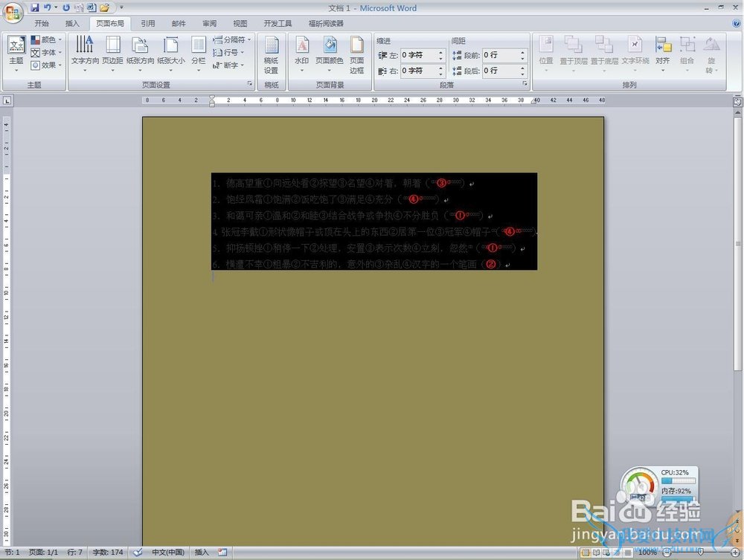Click the 左 left indent input field
The image size is (744, 560).
pyautogui.click(x=418, y=55)
